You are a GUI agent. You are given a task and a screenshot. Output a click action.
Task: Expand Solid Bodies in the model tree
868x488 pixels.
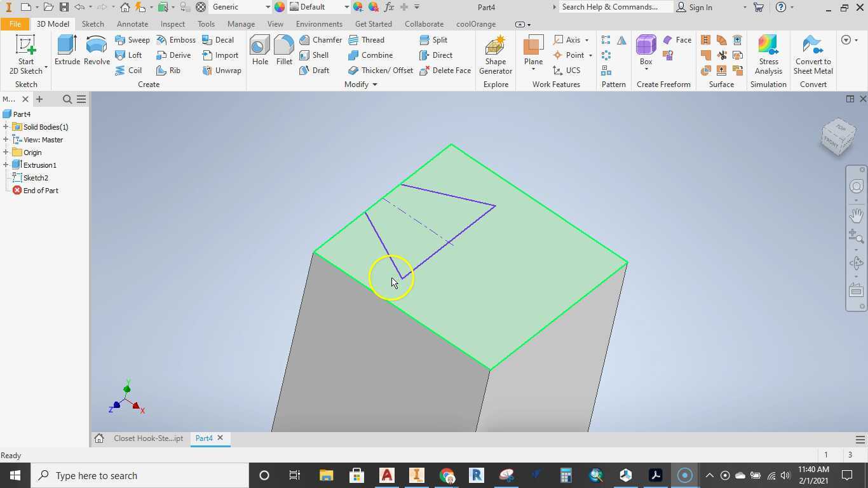click(7, 126)
